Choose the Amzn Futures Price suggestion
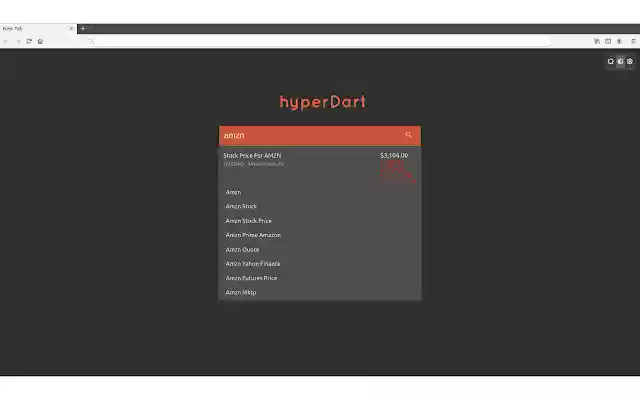The height and width of the screenshot is (400, 640). [320, 278]
